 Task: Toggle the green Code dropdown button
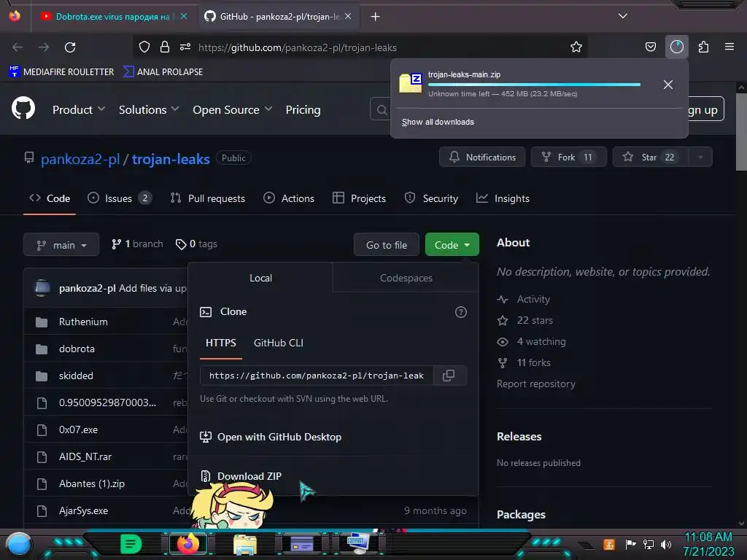point(452,245)
